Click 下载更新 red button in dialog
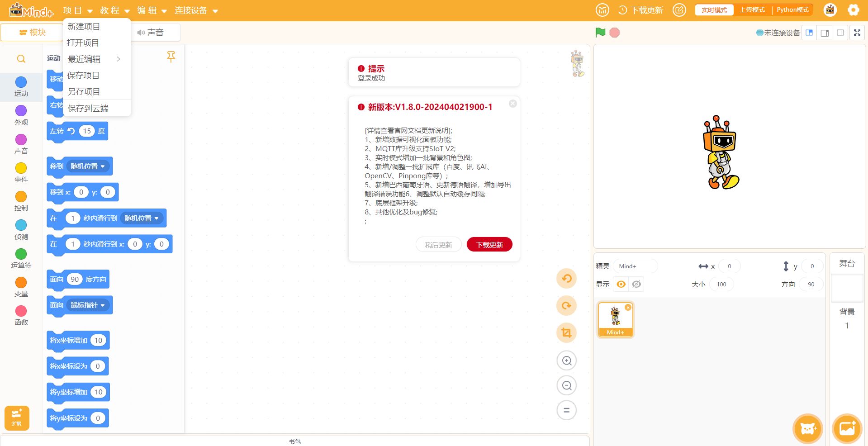The height and width of the screenshot is (446, 868). pos(489,245)
